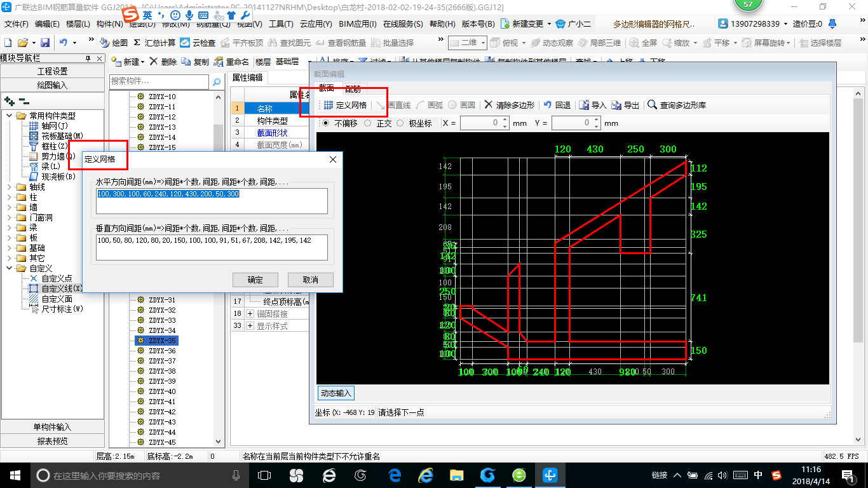Screen dimensions: 868x488
Task: Open the 工程设置 navigator section
Action: pyautogui.click(x=53, y=71)
